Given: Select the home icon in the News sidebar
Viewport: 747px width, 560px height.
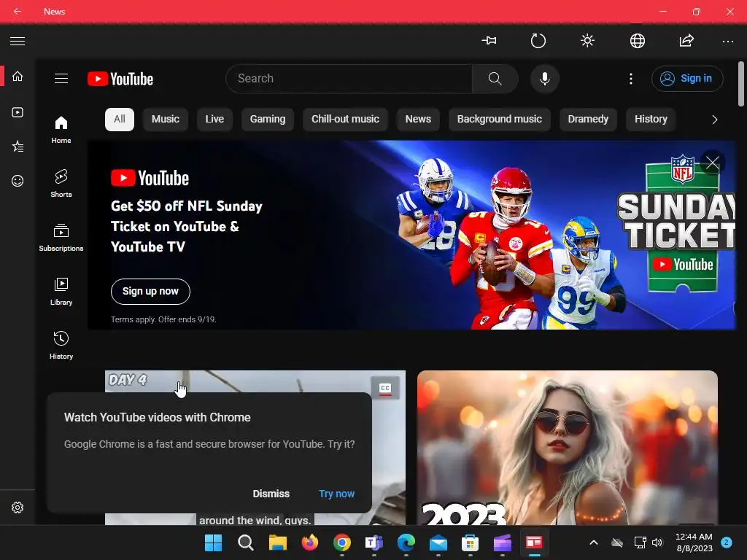Looking at the screenshot, I should (x=18, y=76).
